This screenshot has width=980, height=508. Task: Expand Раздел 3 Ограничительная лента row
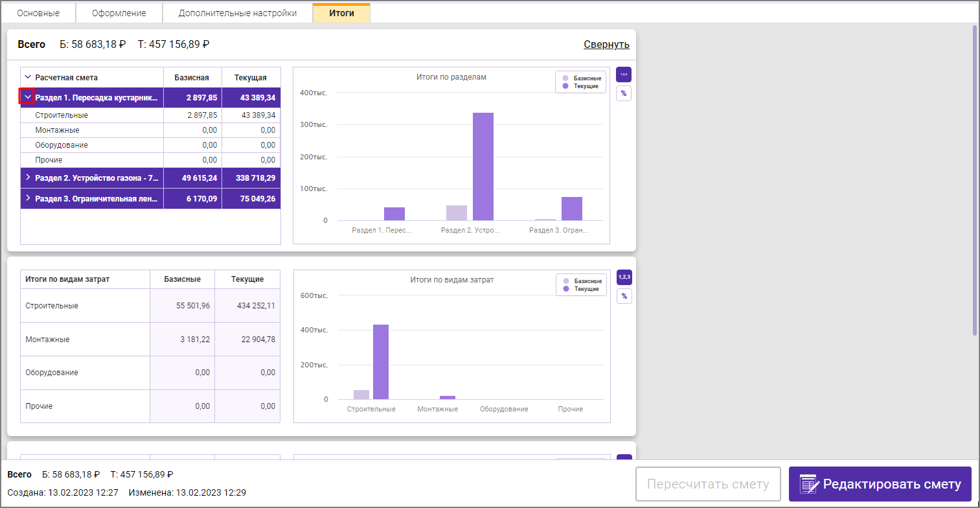(x=27, y=198)
